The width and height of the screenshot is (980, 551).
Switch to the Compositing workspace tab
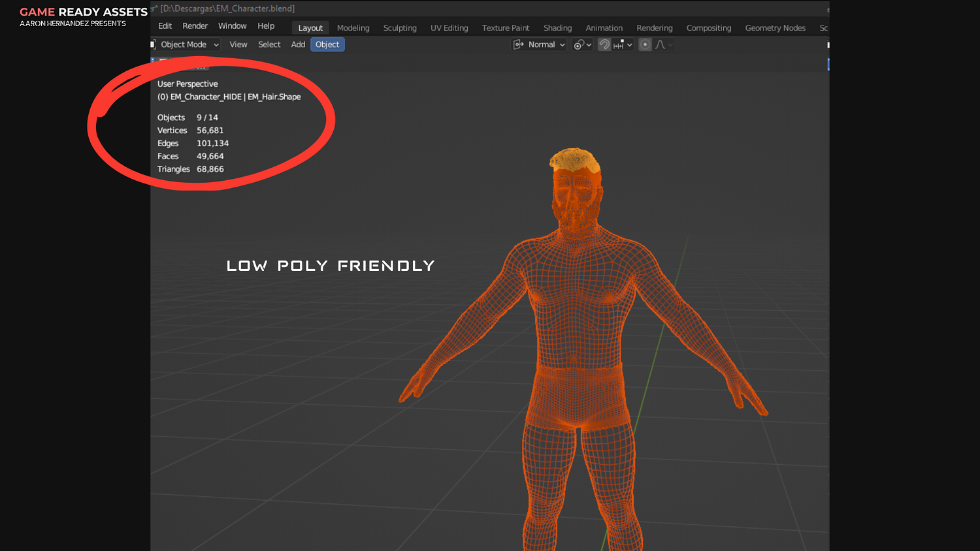click(708, 28)
